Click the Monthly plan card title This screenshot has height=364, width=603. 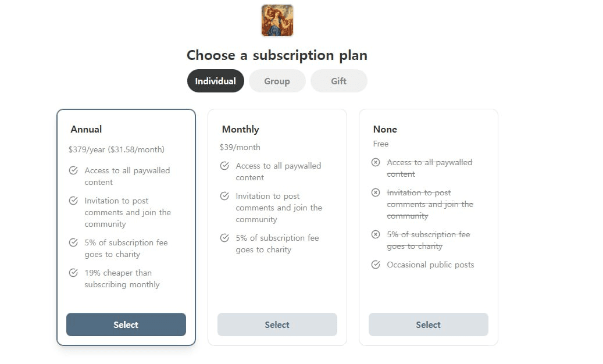(240, 129)
